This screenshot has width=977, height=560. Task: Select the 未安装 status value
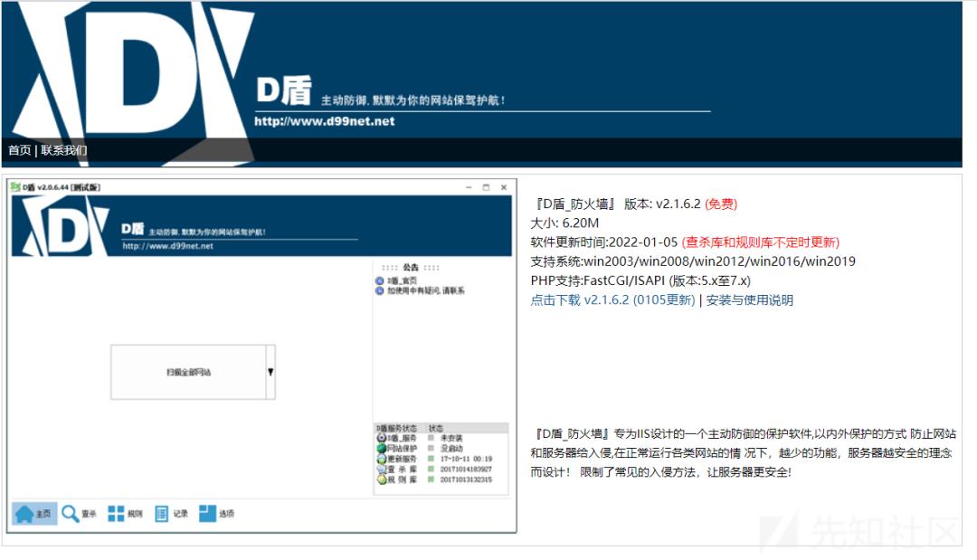(x=451, y=438)
